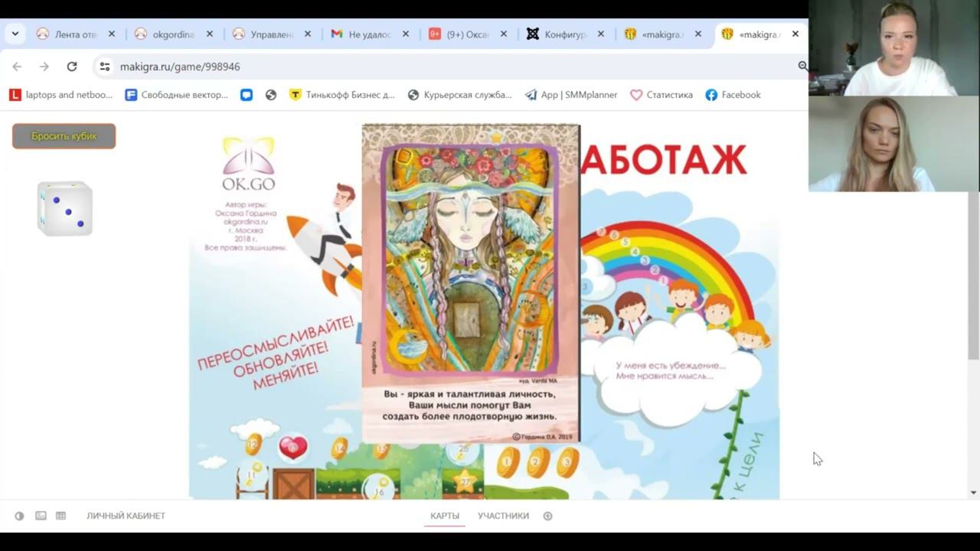The height and width of the screenshot is (551, 980).
Task: Click the zoom magnifier icon in address bar
Action: tap(802, 67)
